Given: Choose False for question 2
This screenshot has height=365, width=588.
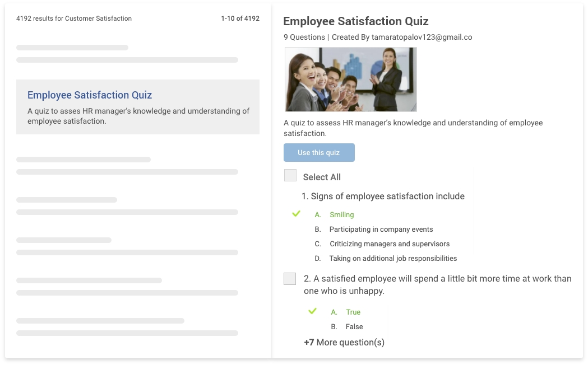Looking at the screenshot, I should [x=354, y=327].
